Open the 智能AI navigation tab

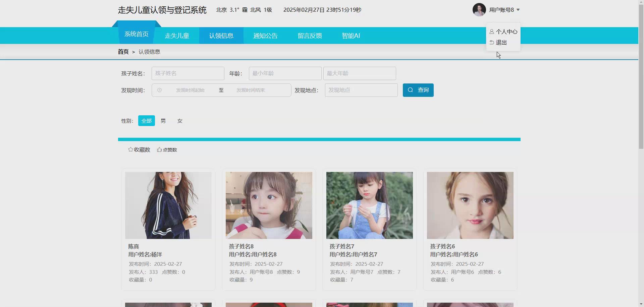[x=351, y=35]
